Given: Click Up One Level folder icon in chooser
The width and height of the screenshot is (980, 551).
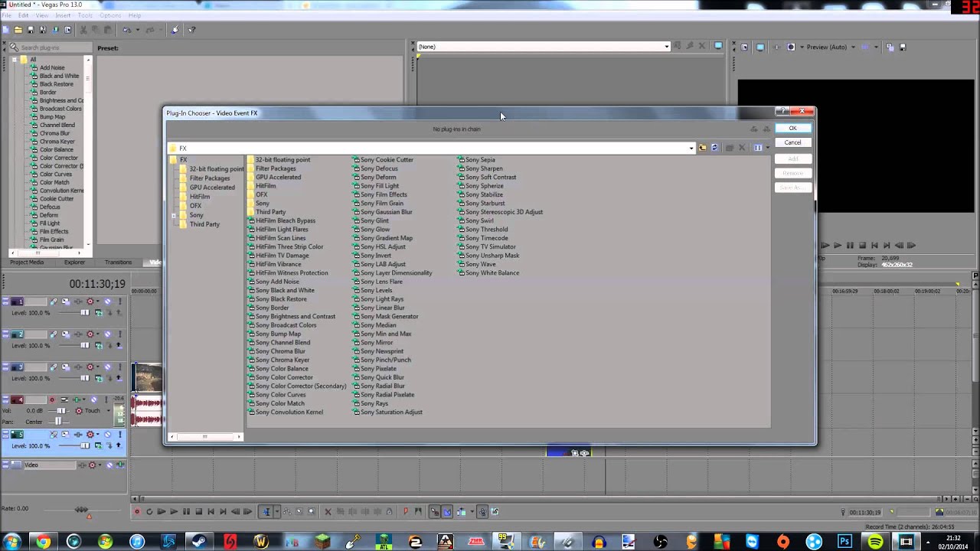Looking at the screenshot, I should click(703, 148).
